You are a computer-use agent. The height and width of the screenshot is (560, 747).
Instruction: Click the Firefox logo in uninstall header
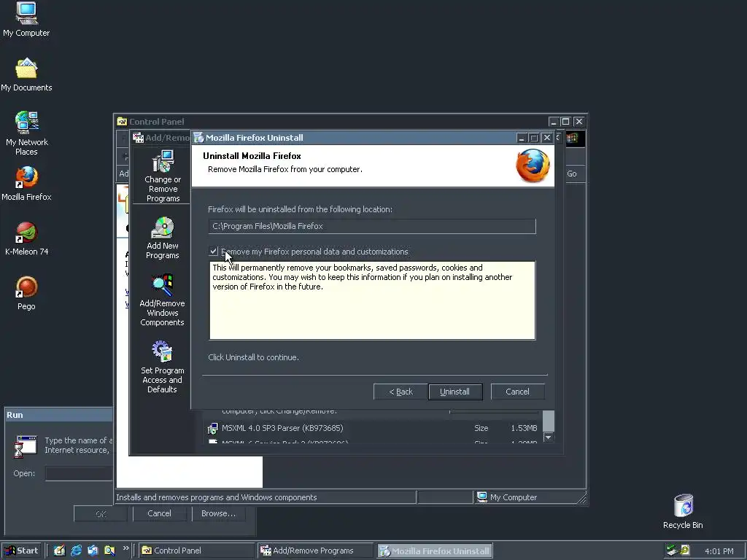(533, 166)
